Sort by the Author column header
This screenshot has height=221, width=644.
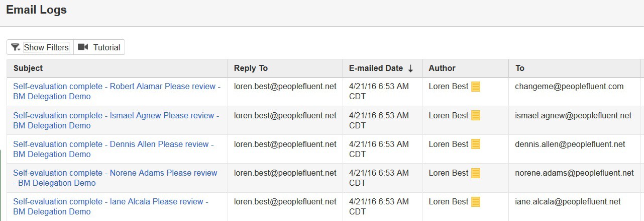coord(442,68)
